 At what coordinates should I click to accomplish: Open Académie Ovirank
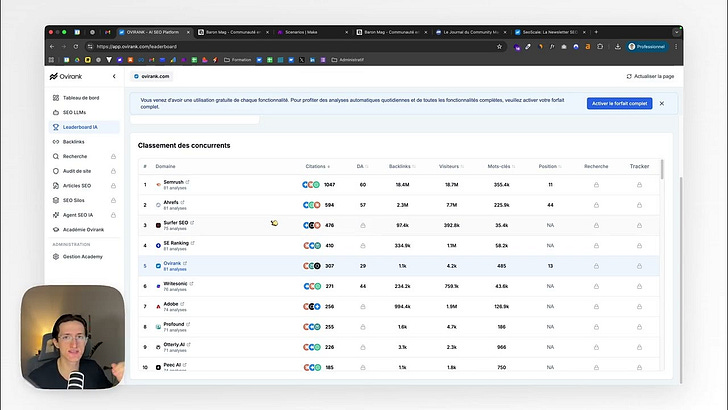tap(83, 229)
